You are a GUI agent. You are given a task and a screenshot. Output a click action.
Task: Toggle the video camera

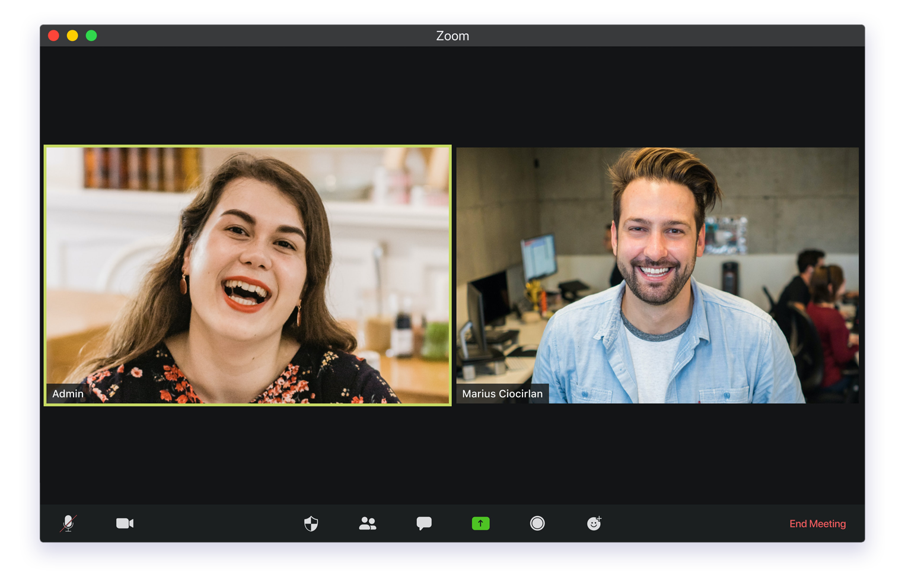[x=125, y=523]
